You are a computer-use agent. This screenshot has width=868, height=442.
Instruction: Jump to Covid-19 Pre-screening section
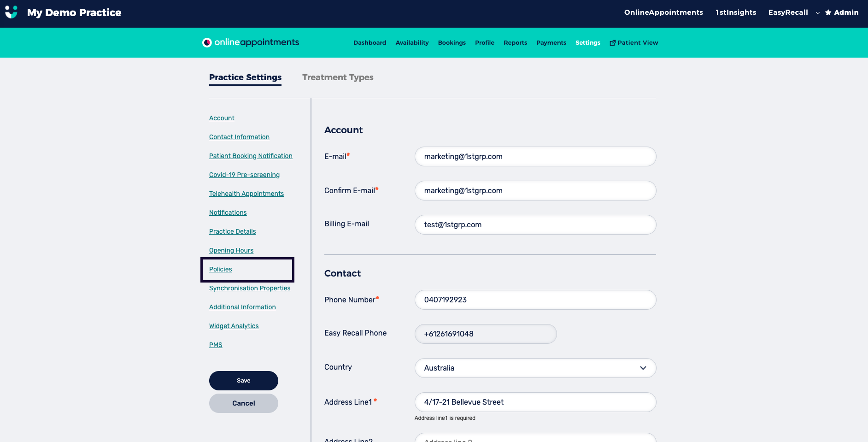click(244, 175)
